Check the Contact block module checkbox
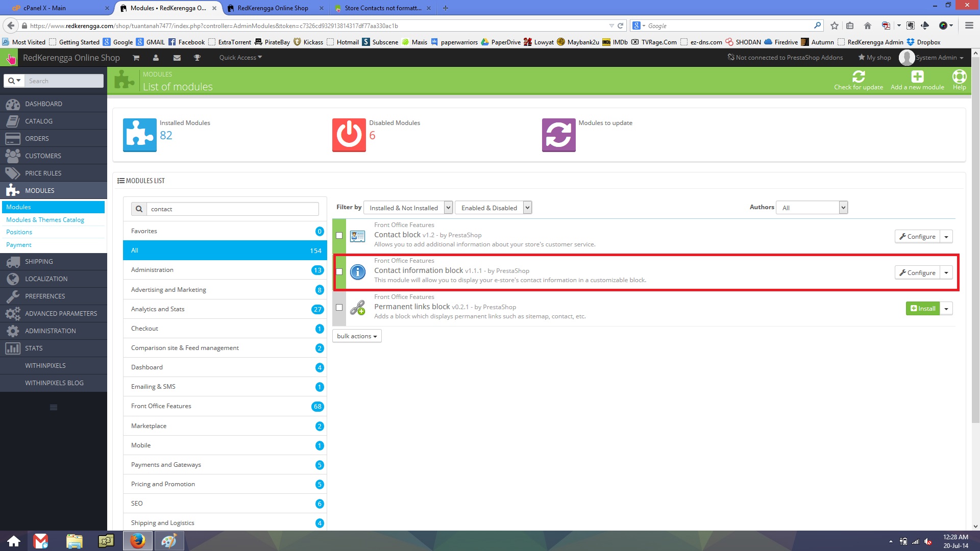This screenshot has width=980, height=551. [339, 235]
